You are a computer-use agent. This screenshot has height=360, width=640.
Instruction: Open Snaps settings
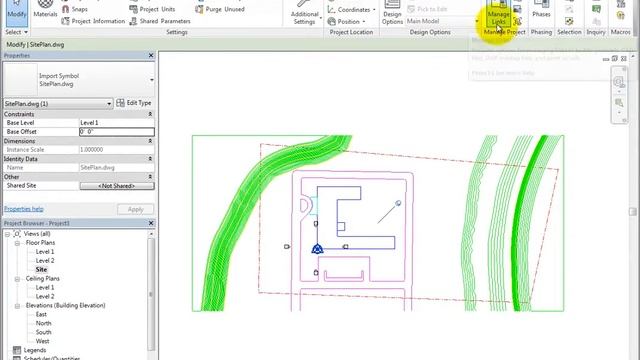tap(75, 9)
